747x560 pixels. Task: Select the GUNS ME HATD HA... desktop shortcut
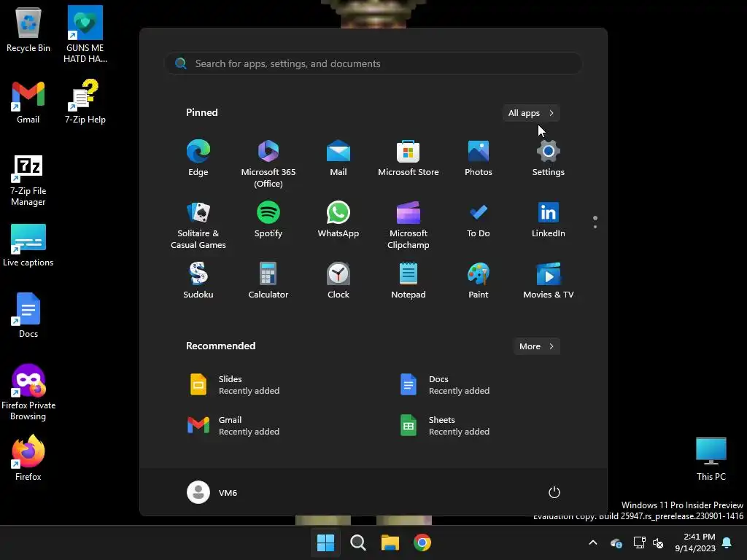point(85,34)
